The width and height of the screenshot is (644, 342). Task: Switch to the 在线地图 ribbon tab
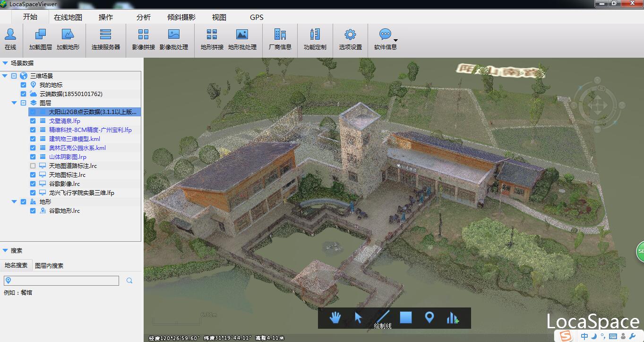point(68,17)
